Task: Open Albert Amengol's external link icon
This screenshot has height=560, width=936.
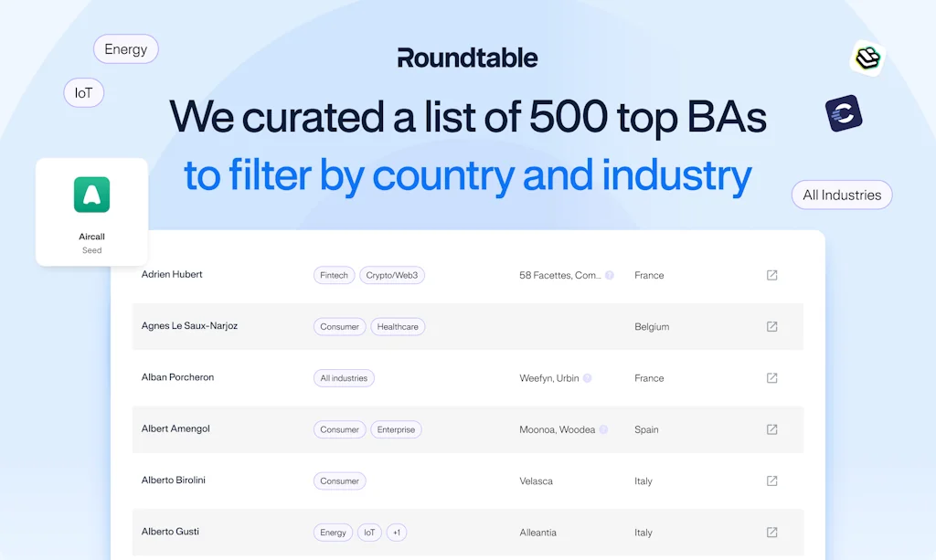Action: point(771,429)
